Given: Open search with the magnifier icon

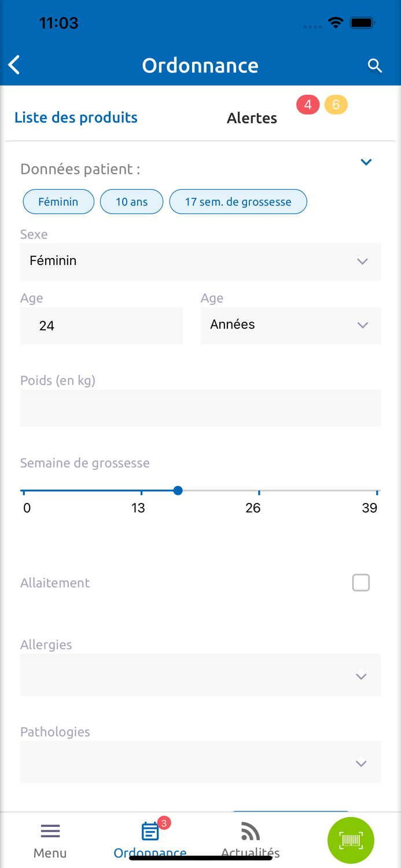Looking at the screenshot, I should (x=375, y=65).
